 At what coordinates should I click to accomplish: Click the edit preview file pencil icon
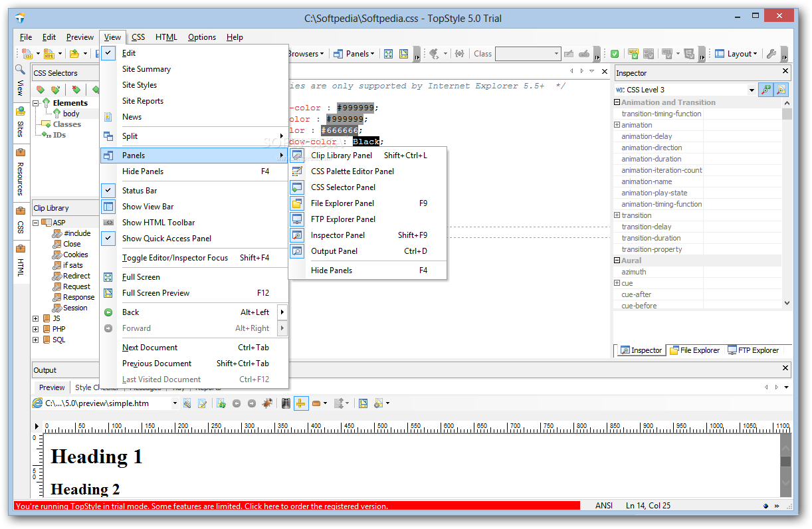tap(202, 403)
